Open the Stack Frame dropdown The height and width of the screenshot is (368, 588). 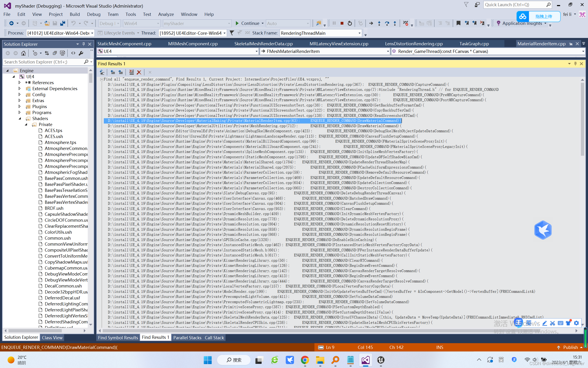321,33
